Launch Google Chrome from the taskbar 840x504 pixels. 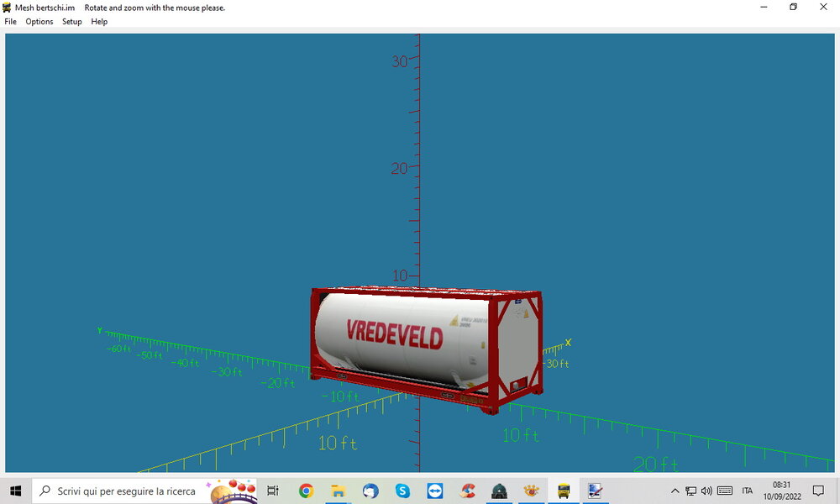click(x=306, y=491)
